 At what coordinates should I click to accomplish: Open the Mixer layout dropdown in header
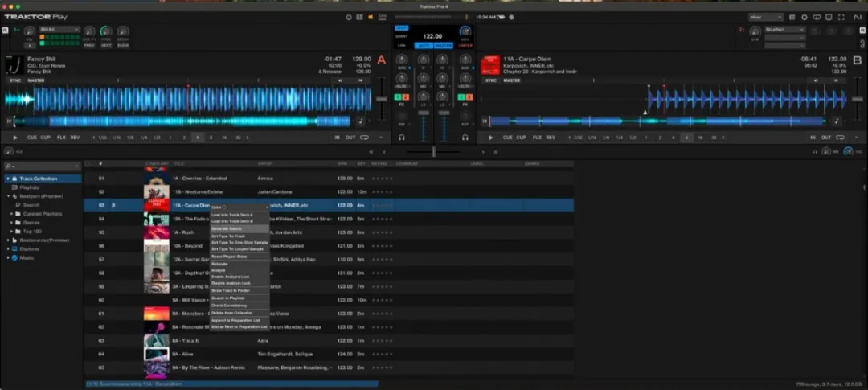766,17
